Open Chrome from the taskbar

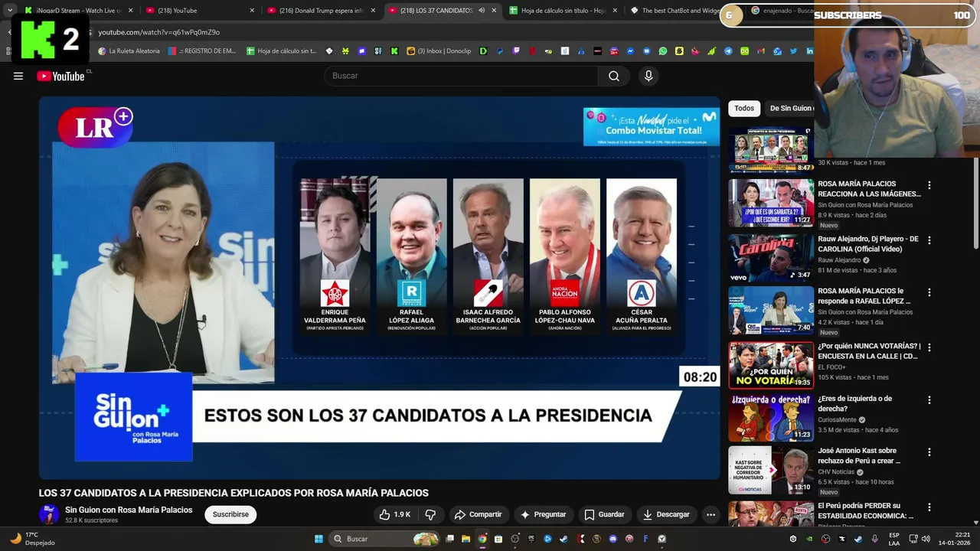click(x=482, y=539)
